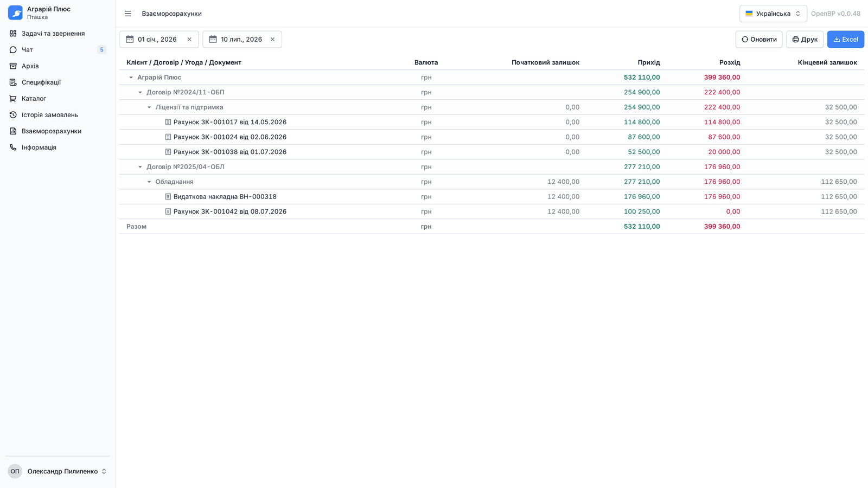Viewport: 868px width, 488px height.
Task: Open Видаткова накладна ВН-000318
Action: tap(225, 197)
